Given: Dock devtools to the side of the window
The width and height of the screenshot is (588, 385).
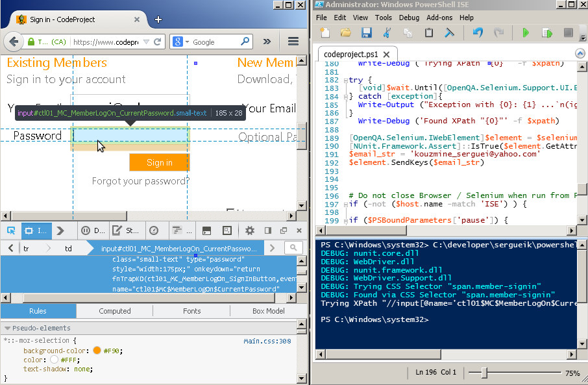Looking at the screenshot, I should pos(268,230).
